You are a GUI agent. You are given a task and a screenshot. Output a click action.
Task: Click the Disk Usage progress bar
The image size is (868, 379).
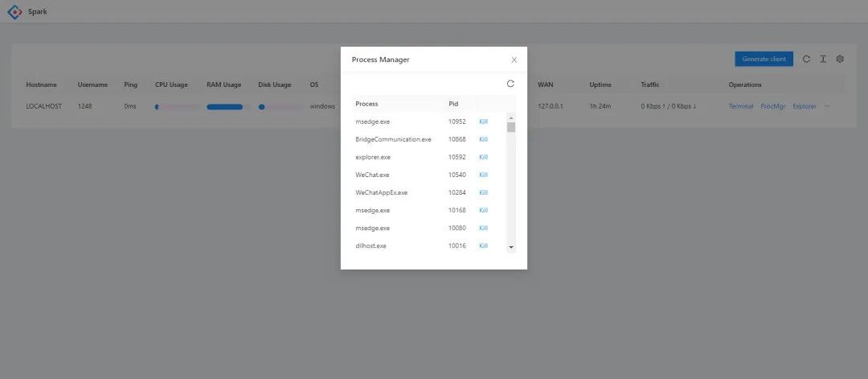[x=280, y=106]
